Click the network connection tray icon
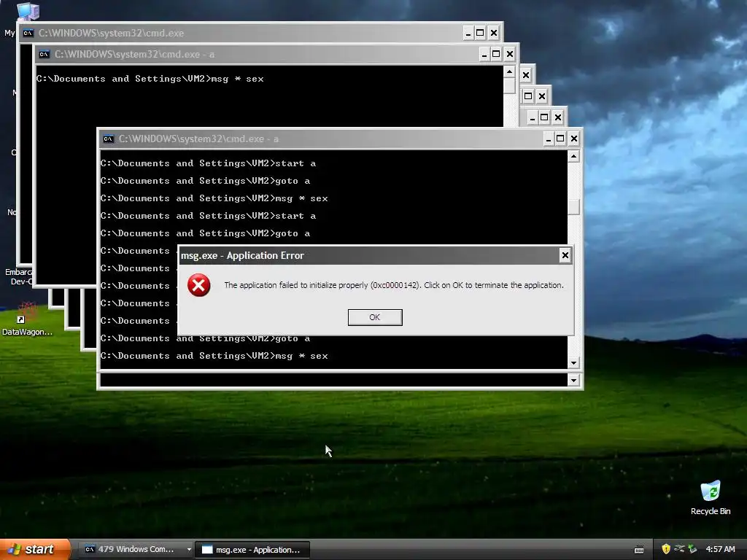The width and height of the screenshot is (747, 560). pos(679,549)
